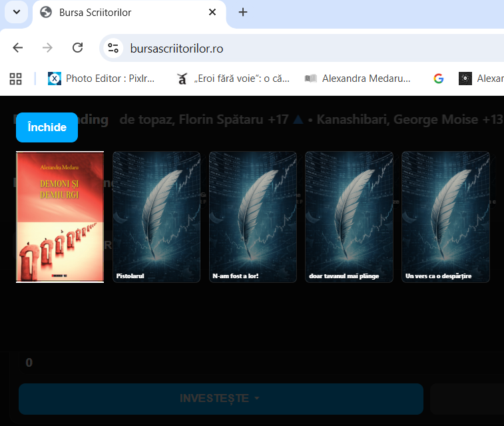Image resolution: width=504 pixels, height=426 pixels.
Task: Open a new browser tab
Action: (x=243, y=13)
